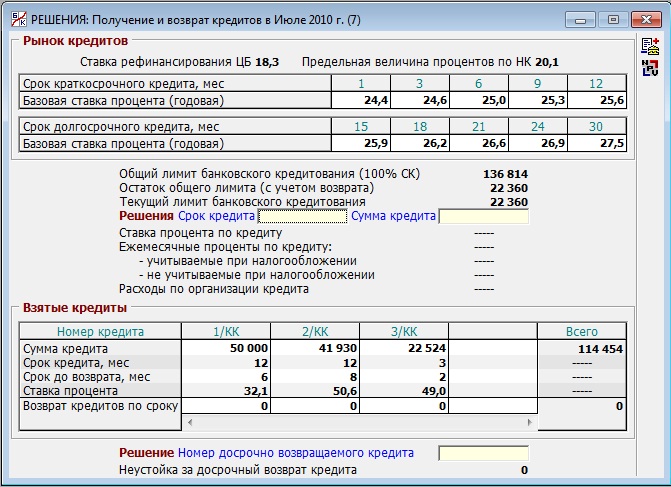Select the 24-month long-term credit term

[x=537, y=127]
